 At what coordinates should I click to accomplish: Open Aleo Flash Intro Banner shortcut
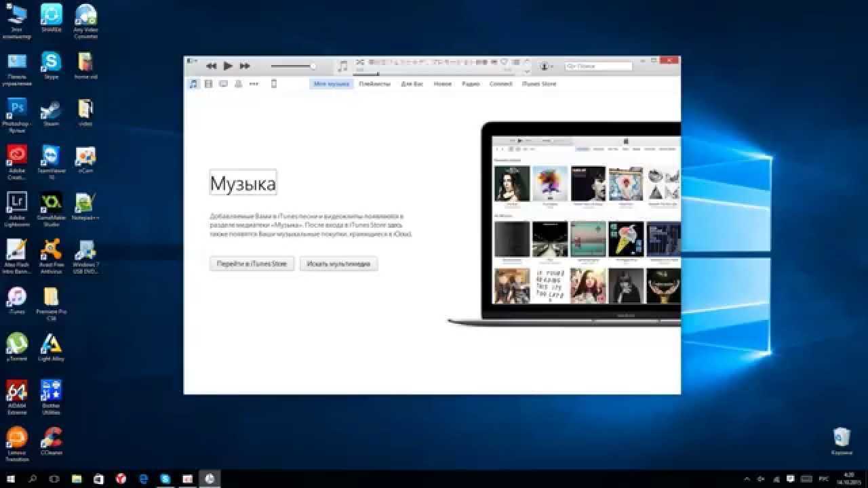click(x=16, y=256)
